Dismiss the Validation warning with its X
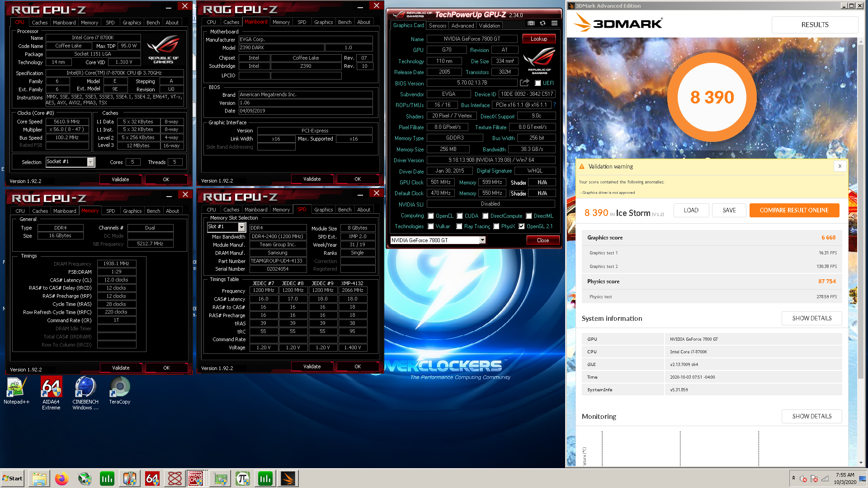 pos(840,166)
